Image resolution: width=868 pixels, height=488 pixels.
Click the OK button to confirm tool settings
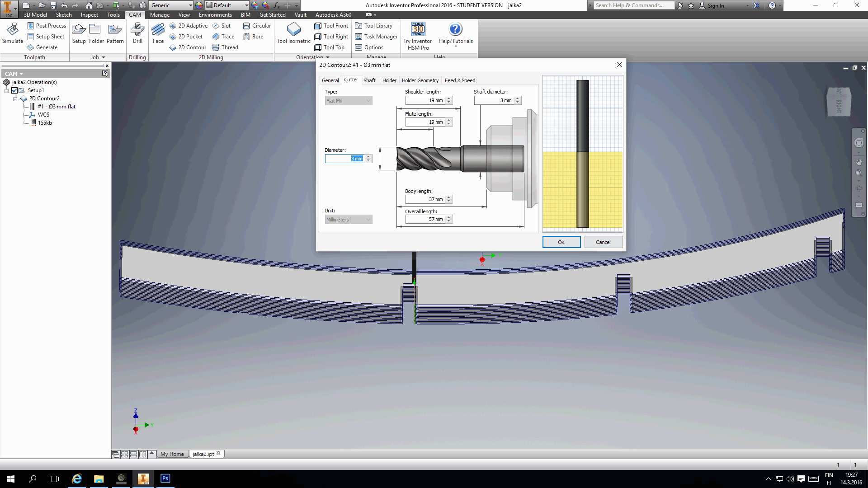(x=561, y=242)
